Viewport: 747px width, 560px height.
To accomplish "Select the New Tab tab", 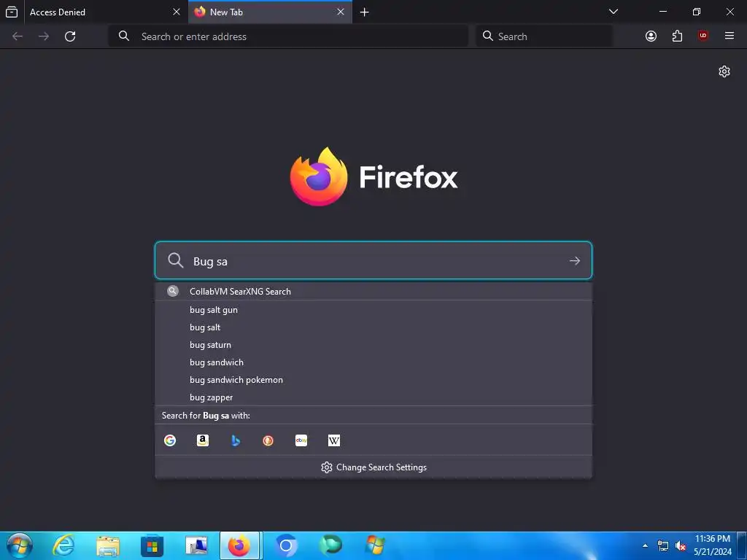I will tap(270, 12).
